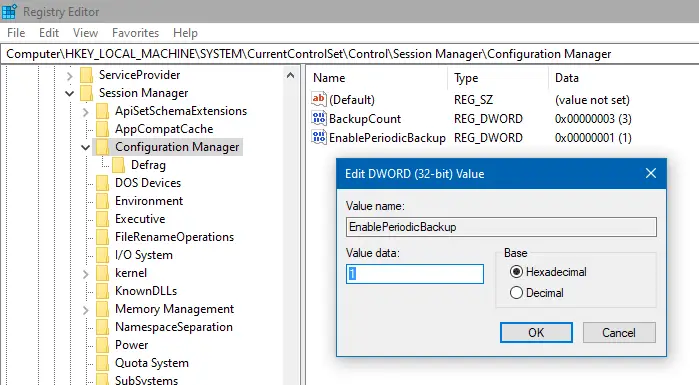Close the Edit DWORD dialog with X
699x385 pixels.
tap(651, 173)
